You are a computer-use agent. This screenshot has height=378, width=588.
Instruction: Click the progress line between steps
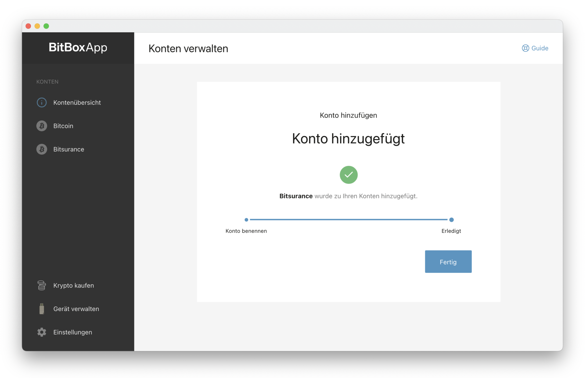[x=349, y=220]
